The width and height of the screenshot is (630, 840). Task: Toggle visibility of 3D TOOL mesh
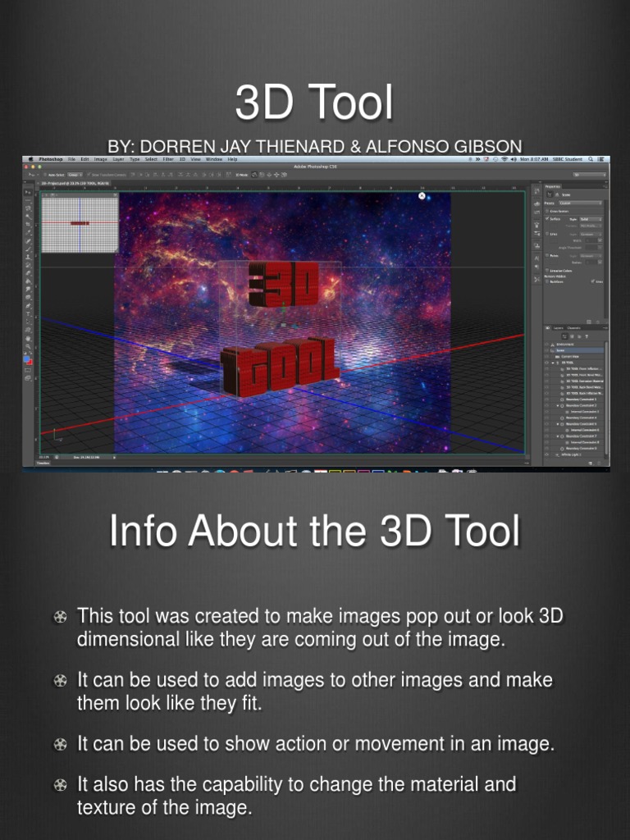pos(546,363)
